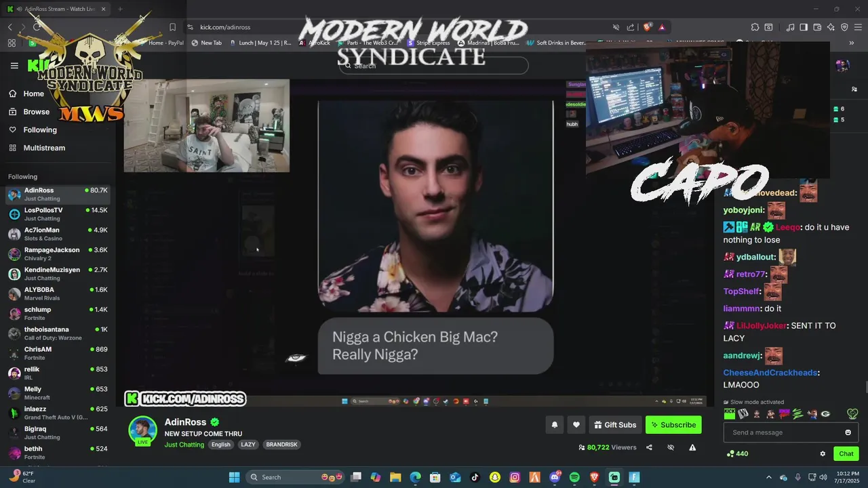Viewport: 868px width, 488px height.
Task: Click the green Subscribe button
Action: click(x=673, y=425)
